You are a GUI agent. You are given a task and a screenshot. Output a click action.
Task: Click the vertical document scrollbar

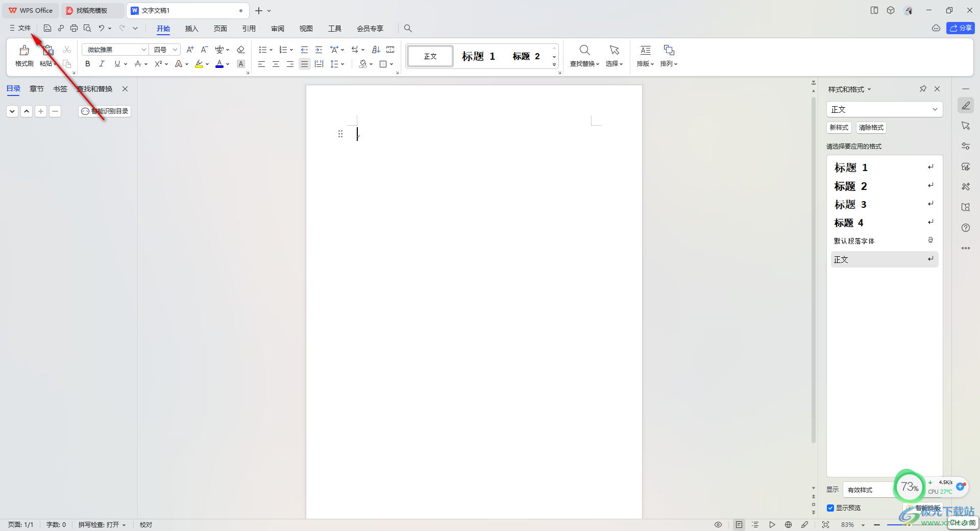(814, 270)
